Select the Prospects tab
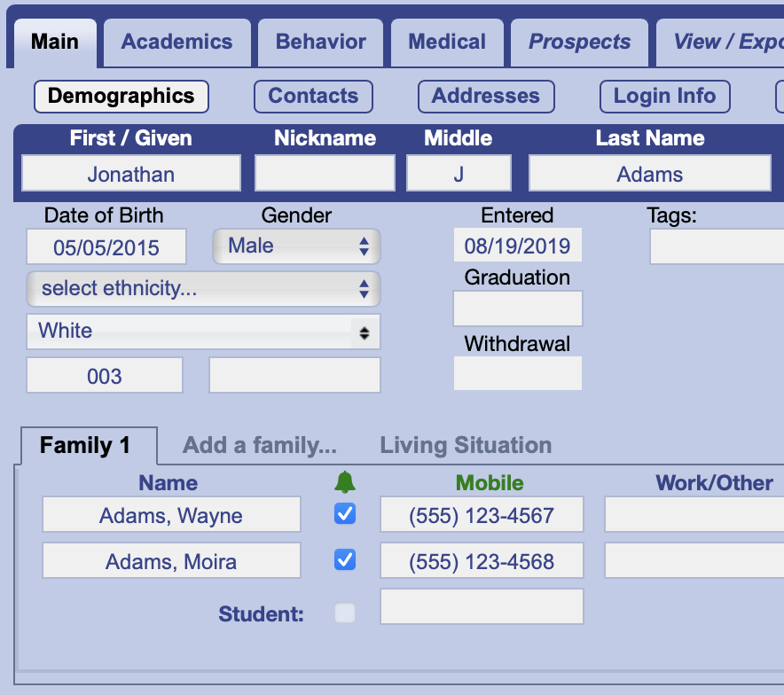The image size is (784, 695). tap(579, 42)
